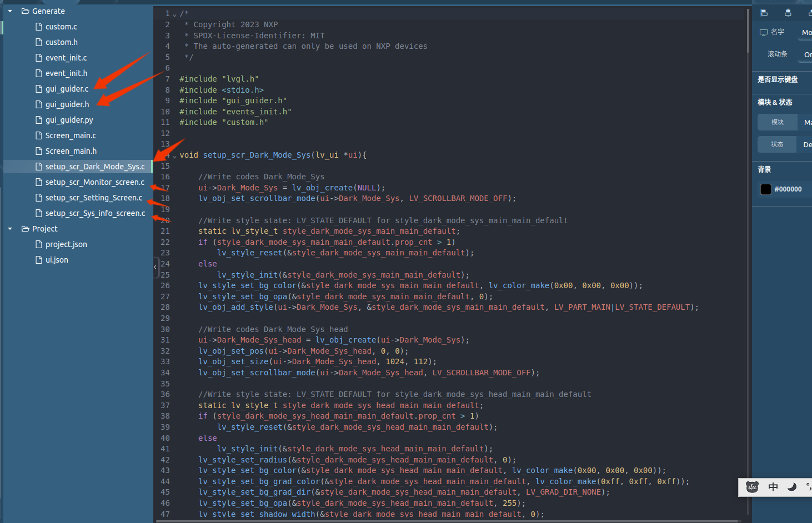This screenshot has width=812, height=523.
Task: Click file icon beside gui_guider.py
Action: [39, 120]
